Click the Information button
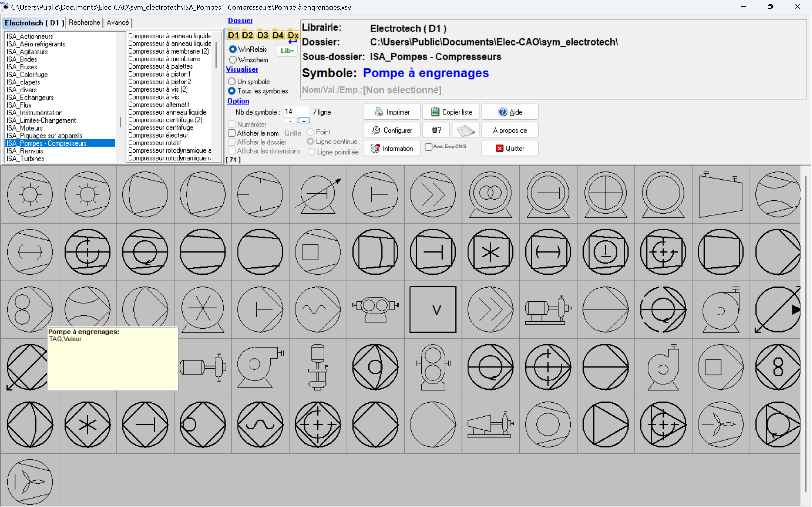This screenshot has height=507, width=812. tap(392, 148)
